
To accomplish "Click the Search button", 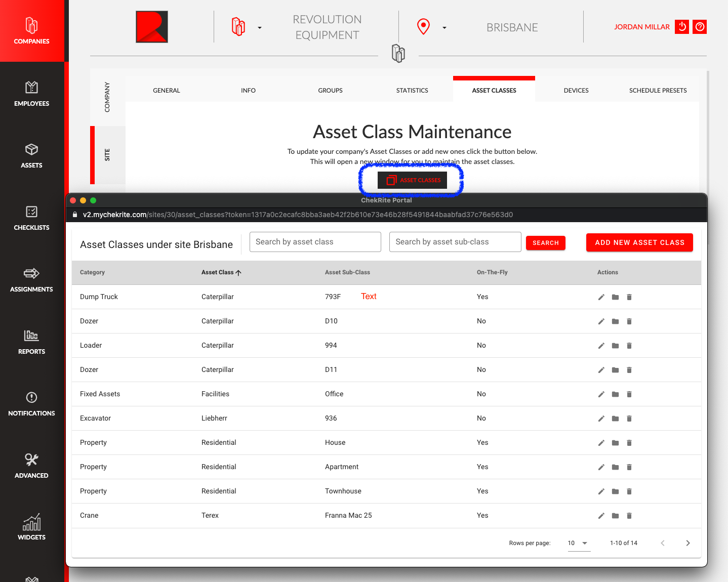I will click(546, 243).
